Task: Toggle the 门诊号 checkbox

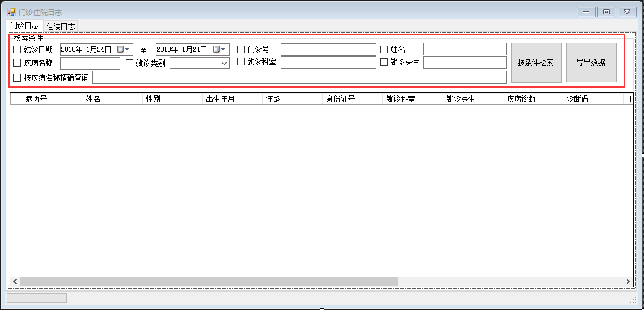Action: click(x=241, y=50)
